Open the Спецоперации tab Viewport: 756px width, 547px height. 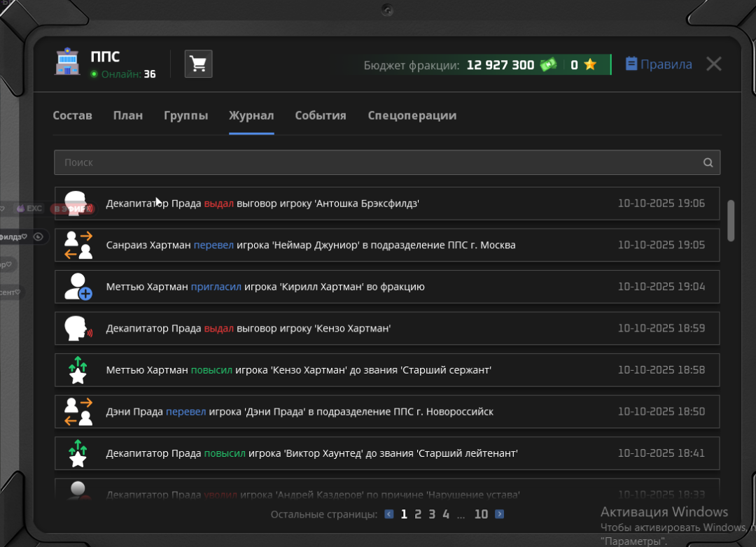[412, 115]
